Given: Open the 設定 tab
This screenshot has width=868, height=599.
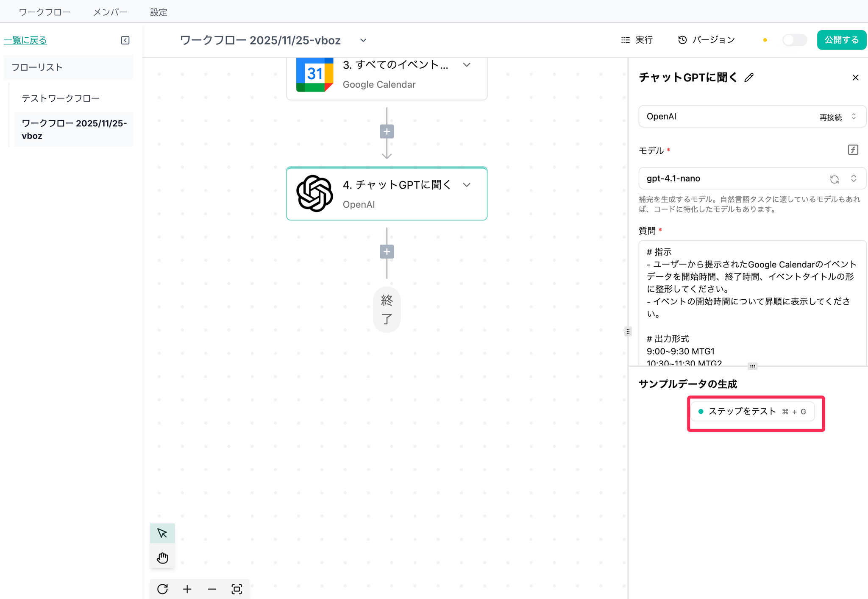Looking at the screenshot, I should [159, 12].
